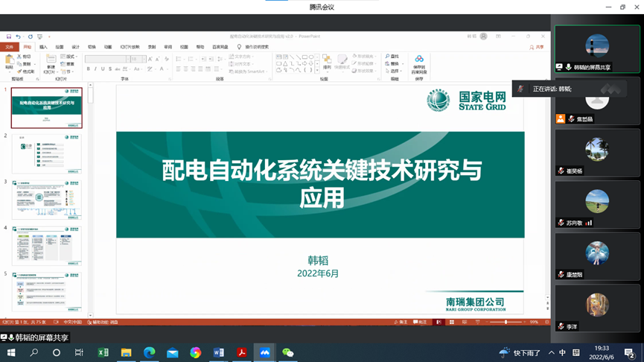Click the Arrange (排列) icon

[326, 62]
